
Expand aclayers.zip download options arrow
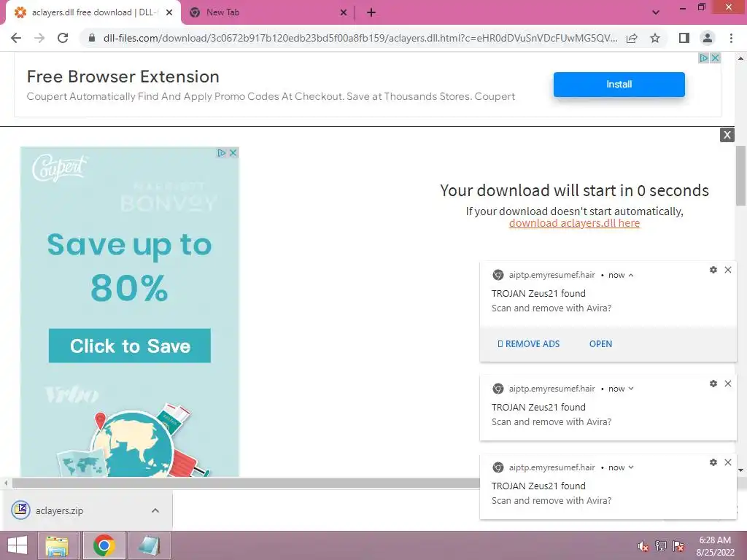pos(155,510)
